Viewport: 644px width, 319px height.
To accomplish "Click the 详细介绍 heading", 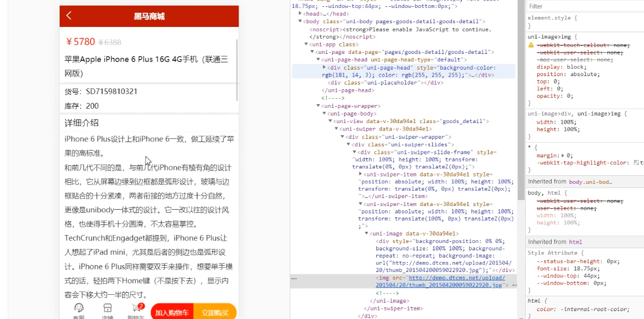I will click(x=82, y=123).
